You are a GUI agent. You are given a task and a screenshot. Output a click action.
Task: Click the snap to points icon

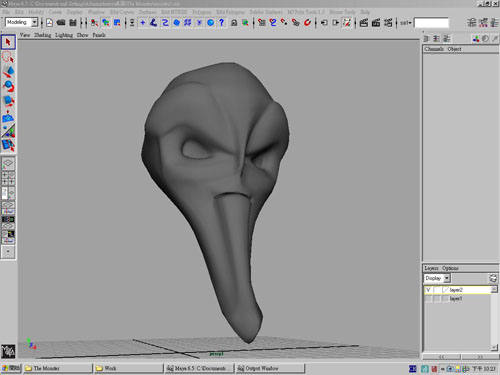tap(284, 23)
